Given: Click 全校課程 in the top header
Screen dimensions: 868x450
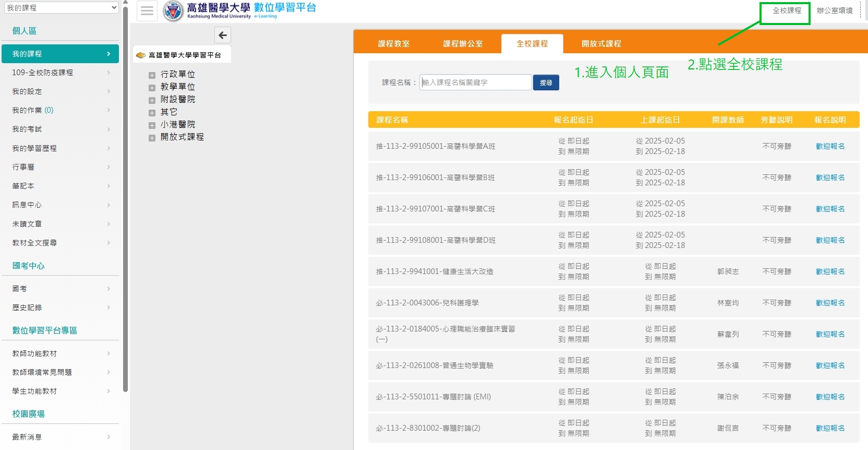Looking at the screenshot, I should pos(787,10).
